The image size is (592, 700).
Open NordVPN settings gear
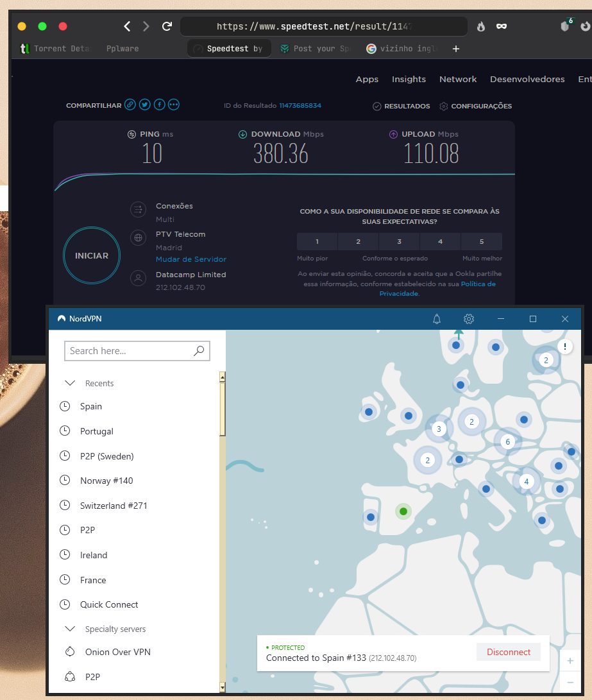(x=468, y=319)
